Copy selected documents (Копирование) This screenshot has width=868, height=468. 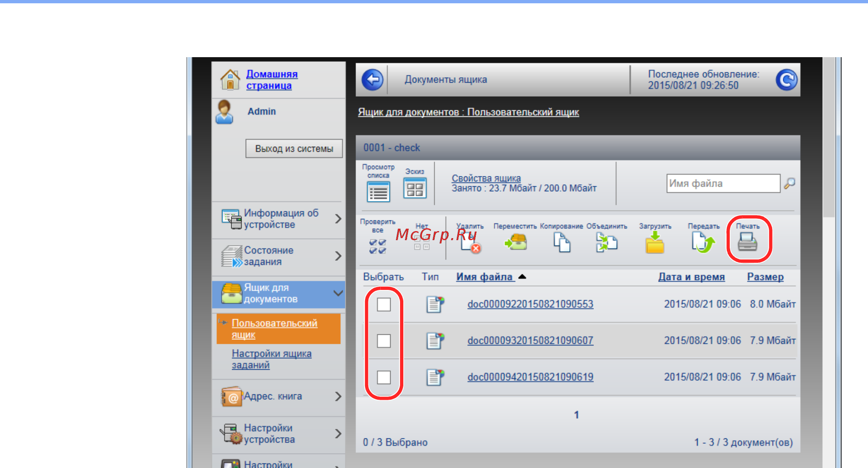point(561,242)
